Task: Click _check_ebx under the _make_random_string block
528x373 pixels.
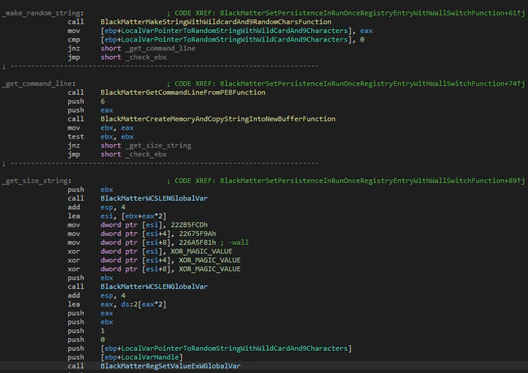Action: coord(146,57)
